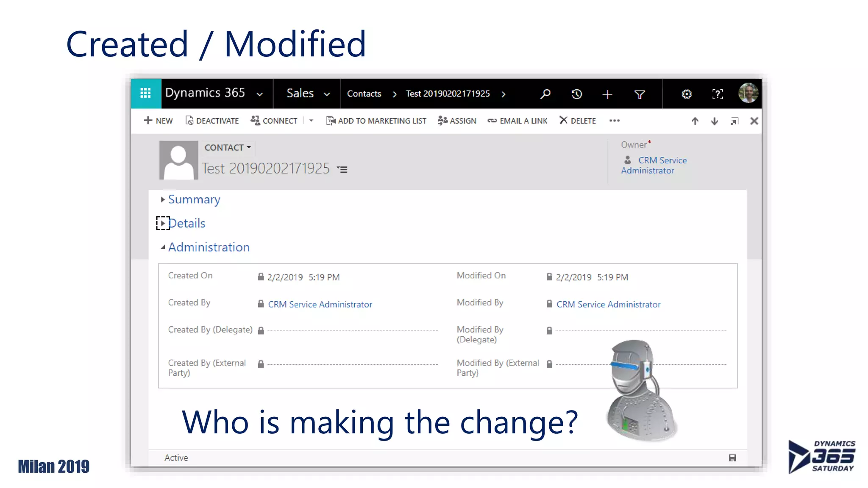Click Contacts in the breadcrumb
The height and width of the screenshot is (488, 868).
[364, 94]
